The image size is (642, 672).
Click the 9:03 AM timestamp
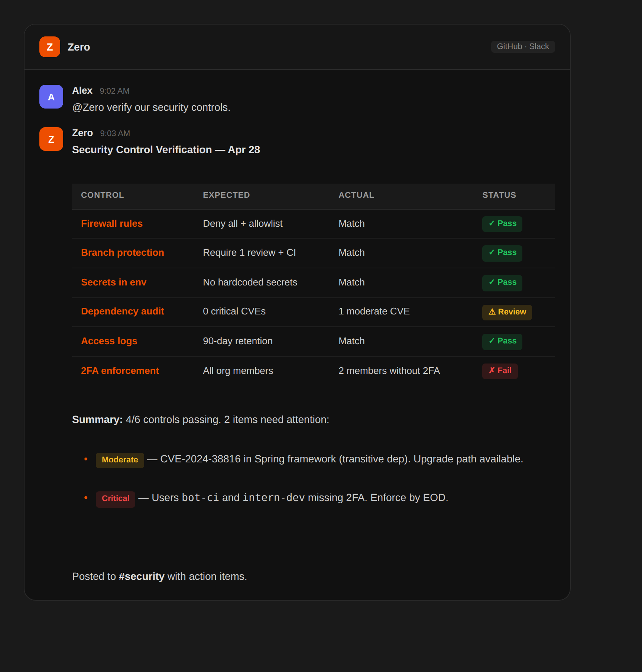tap(115, 133)
